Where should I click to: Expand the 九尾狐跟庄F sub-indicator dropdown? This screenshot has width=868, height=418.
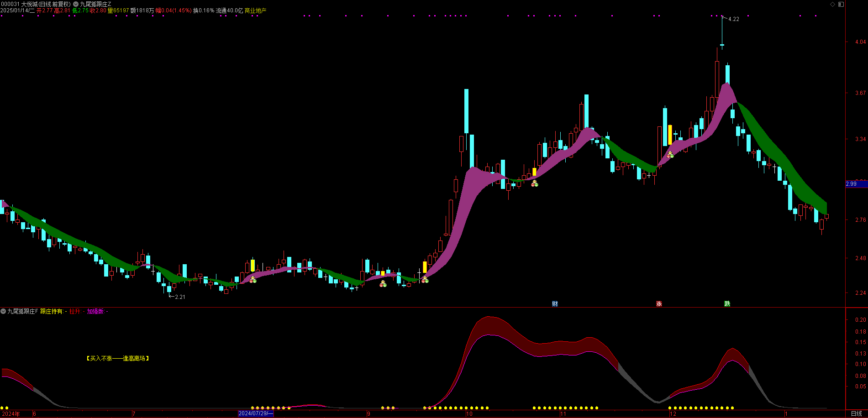[3, 311]
